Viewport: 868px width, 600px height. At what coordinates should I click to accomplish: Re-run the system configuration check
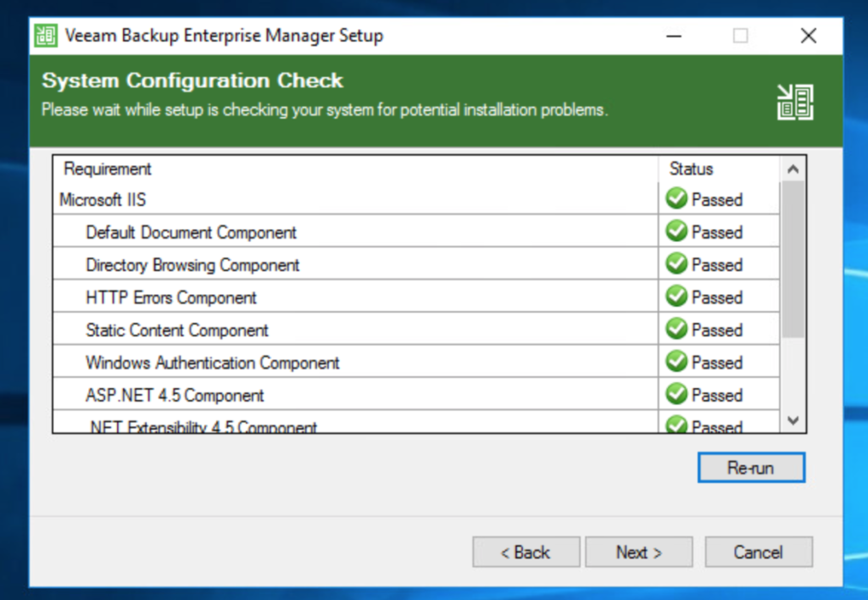point(751,468)
